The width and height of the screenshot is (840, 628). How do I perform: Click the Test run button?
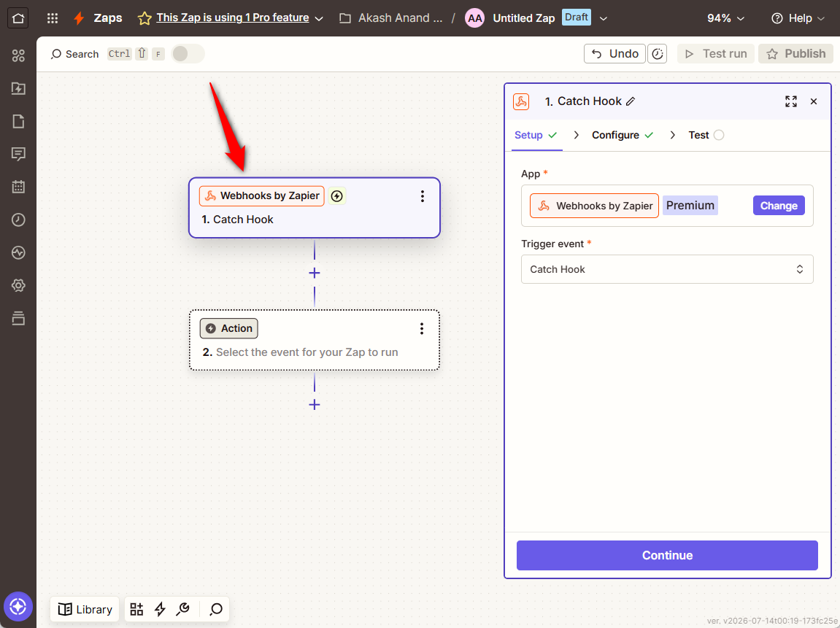click(716, 53)
